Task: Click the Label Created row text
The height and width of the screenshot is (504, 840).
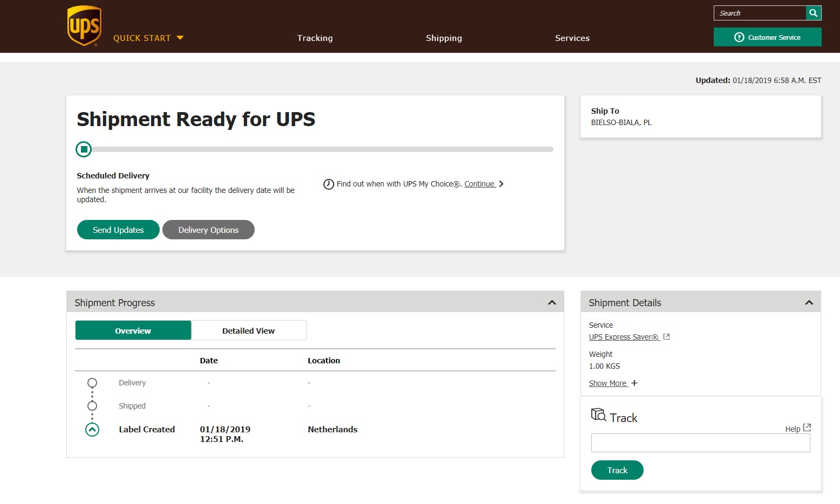Action: pos(147,430)
